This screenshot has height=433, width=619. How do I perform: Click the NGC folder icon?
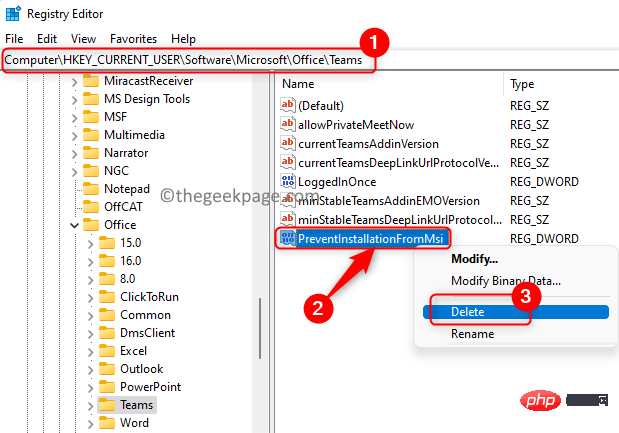(91, 171)
